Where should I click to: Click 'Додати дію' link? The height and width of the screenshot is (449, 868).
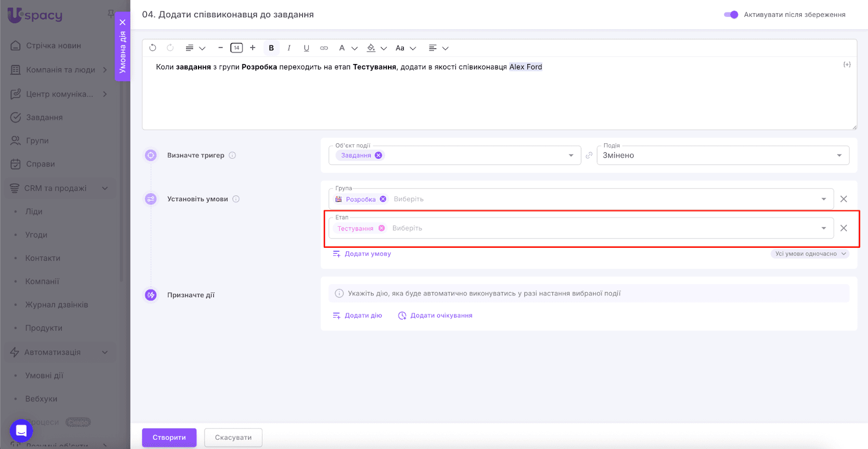pyautogui.click(x=363, y=316)
